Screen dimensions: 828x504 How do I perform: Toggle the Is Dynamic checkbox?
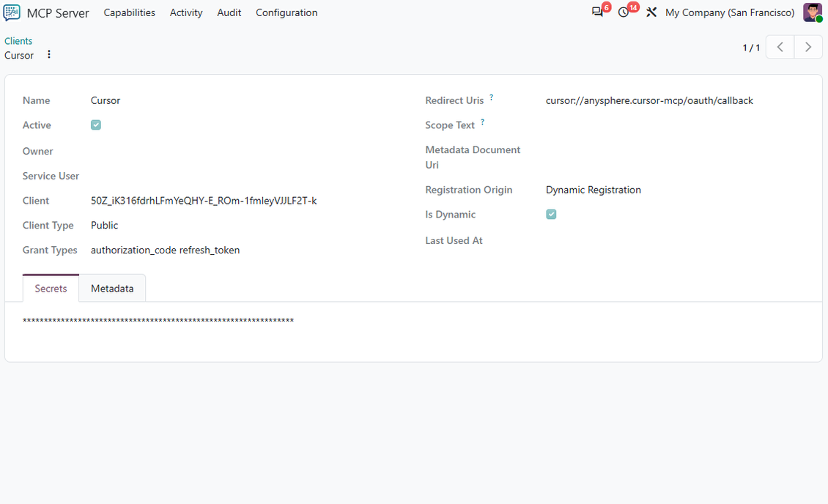tap(551, 214)
